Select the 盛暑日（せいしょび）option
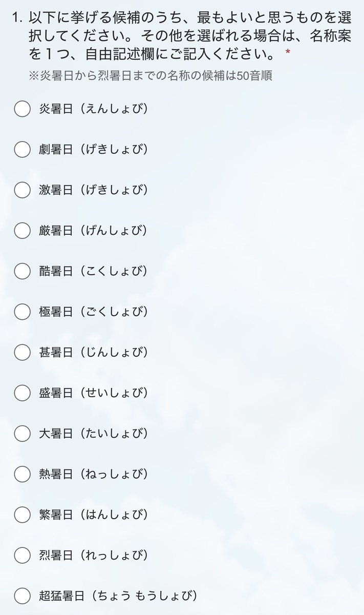364x615 pixels. (22, 393)
